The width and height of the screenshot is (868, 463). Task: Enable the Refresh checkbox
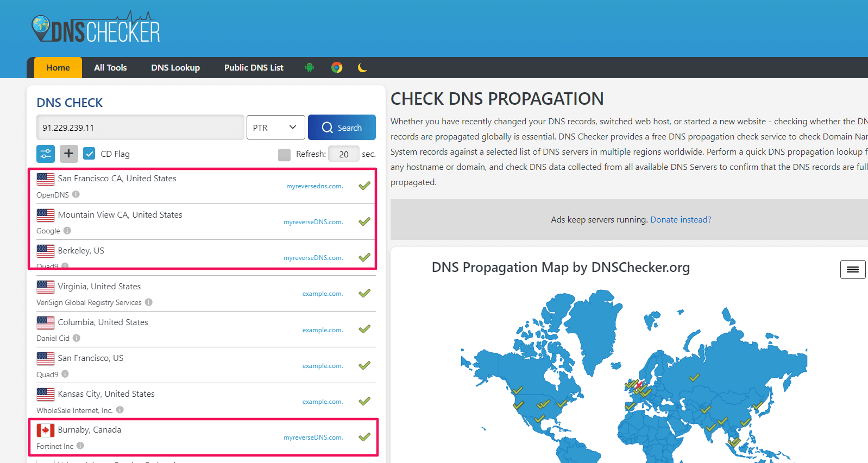pyautogui.click(x=284, y=155)
